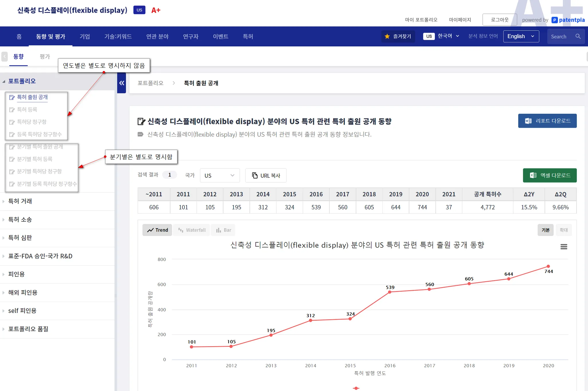Toggle chart size to 확대

click(564, 230)
